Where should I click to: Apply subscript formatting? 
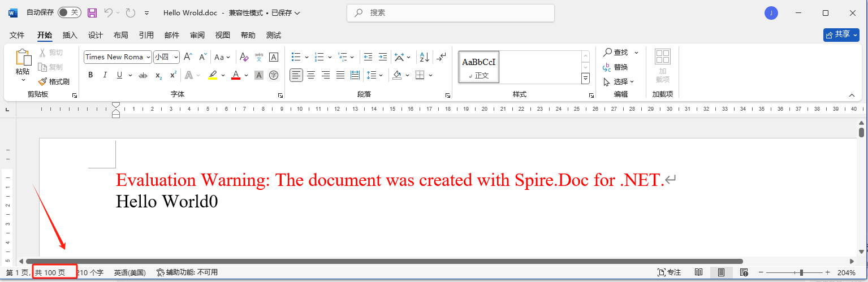point(159,75)
